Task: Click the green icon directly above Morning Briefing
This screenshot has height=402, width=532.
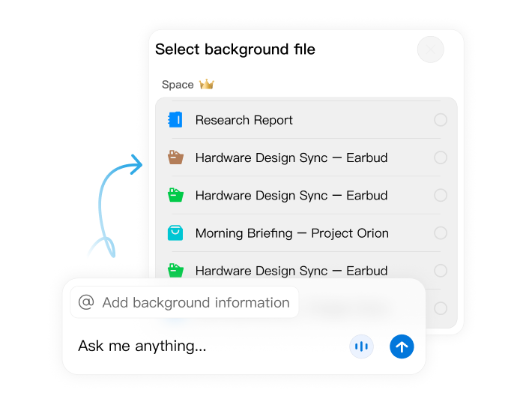Action: [x=175, y=195]
